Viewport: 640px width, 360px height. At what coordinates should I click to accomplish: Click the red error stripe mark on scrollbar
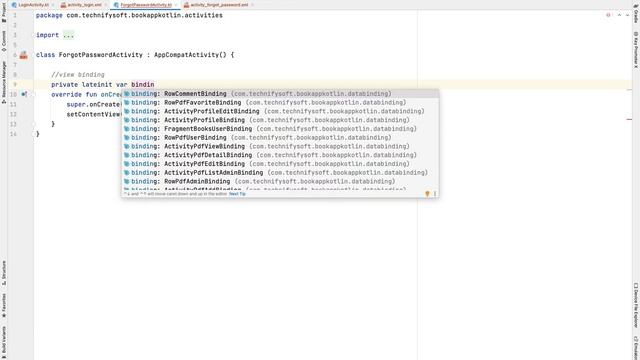[x=629, y=120]
